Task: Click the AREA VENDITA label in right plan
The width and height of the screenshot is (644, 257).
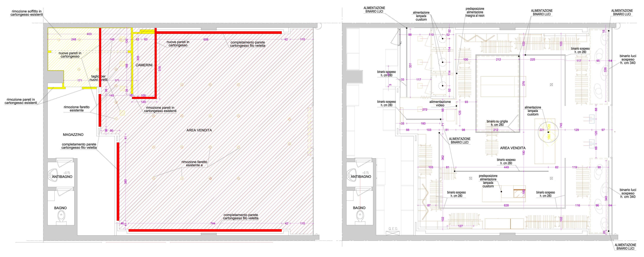Action: coord(513,148)
